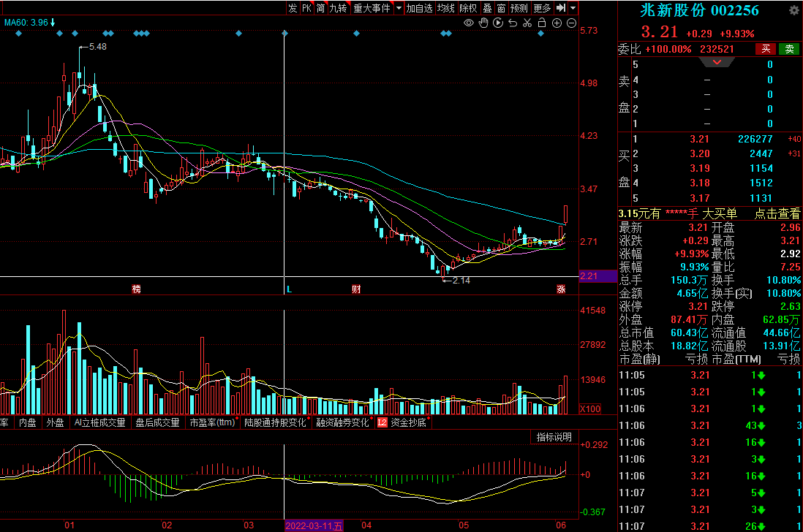This screenshot has height=532, width=803.
Task: Click buy level 1 volume 226277
Action: point(755,139)
